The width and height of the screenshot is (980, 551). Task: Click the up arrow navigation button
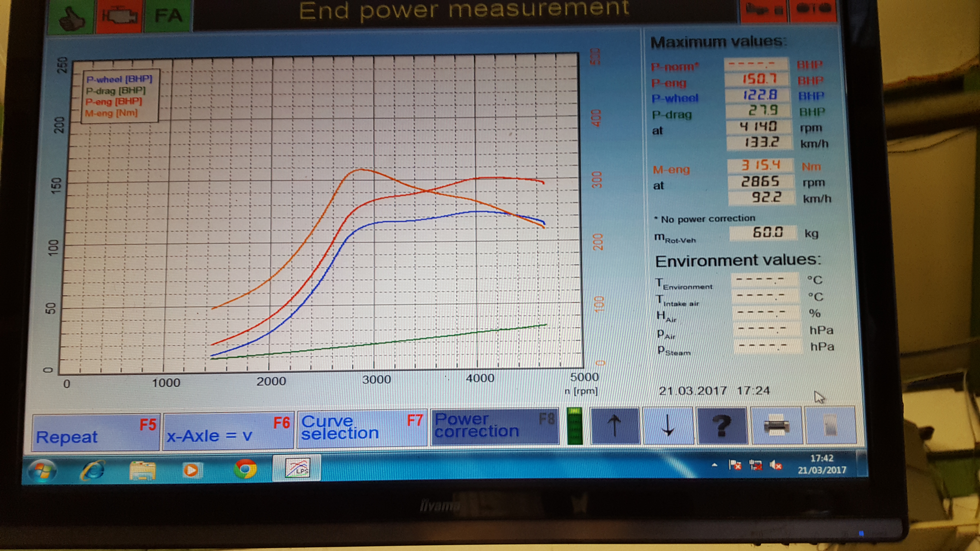point(614,426)
